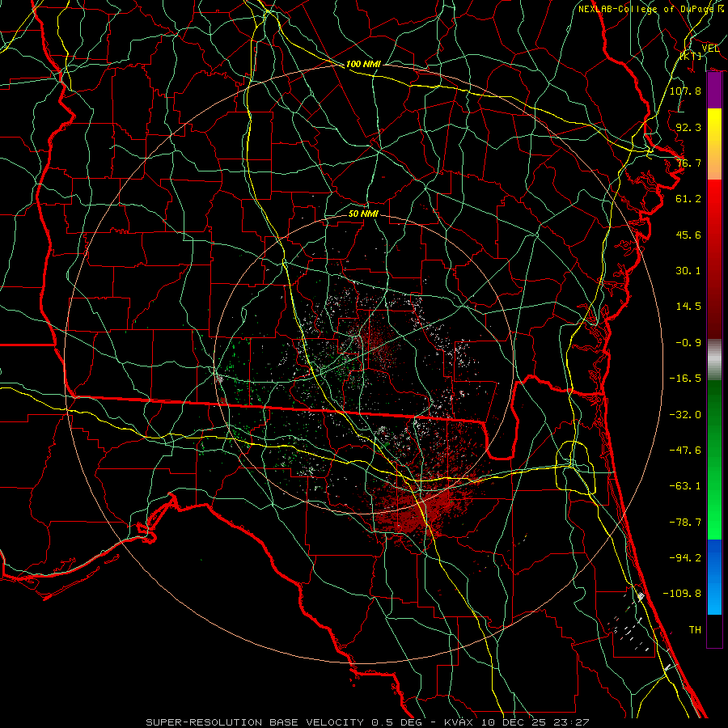This screenshot has height=728, width=728.
Task: Click the -63.1 legend value
Action: [685, 486]
